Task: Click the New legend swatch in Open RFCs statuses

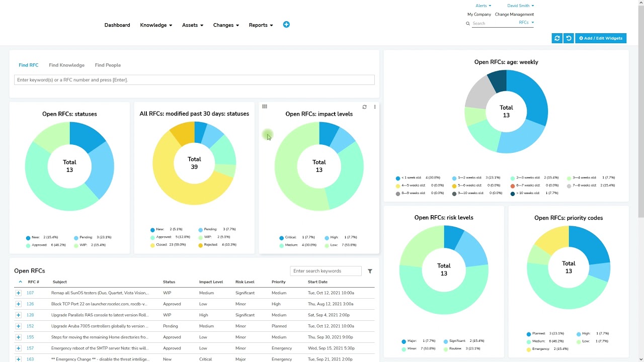Action: pyautogui.click(x=28, y=238)
